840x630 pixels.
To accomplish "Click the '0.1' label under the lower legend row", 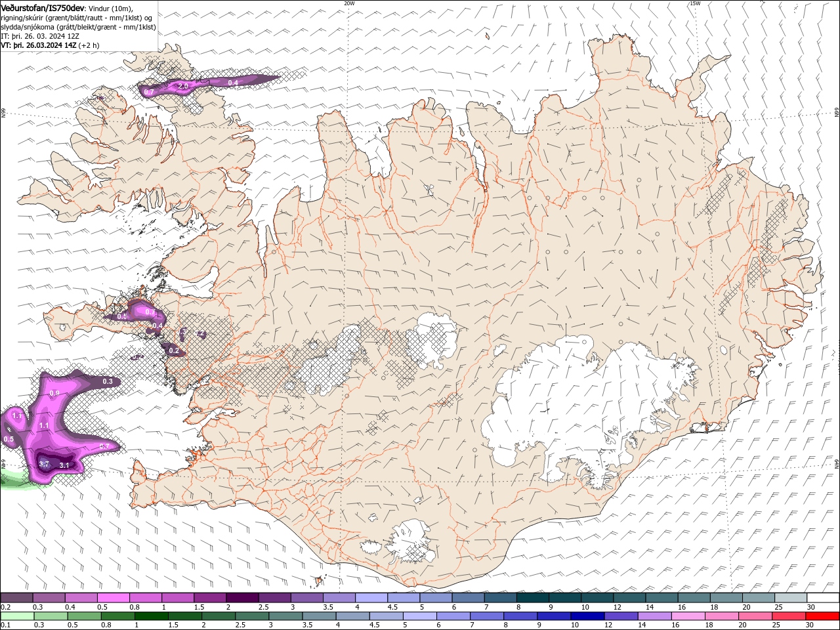I will point(5,625).
